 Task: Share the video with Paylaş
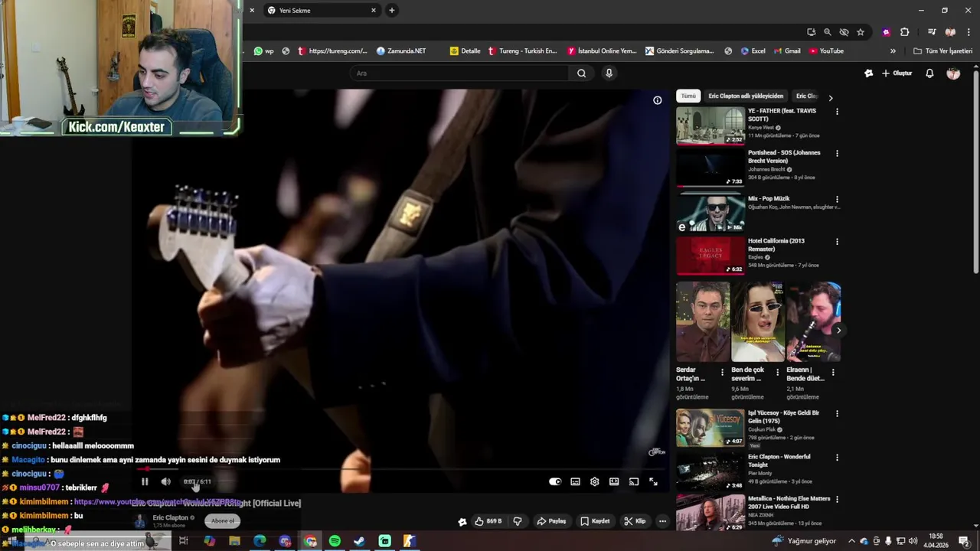tap(551, 521)
